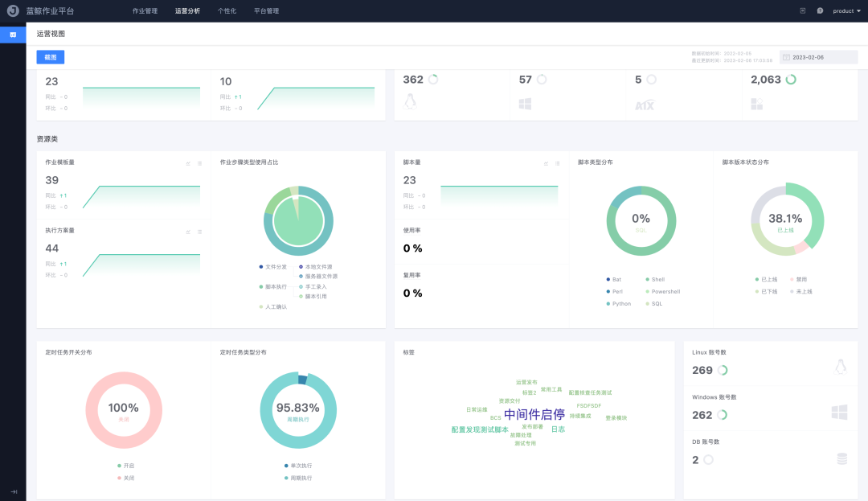Click the top-bar icon left of the help icon
Image resolution: width=868 pixels, height=501 pixels.
(x=803, y=10)
